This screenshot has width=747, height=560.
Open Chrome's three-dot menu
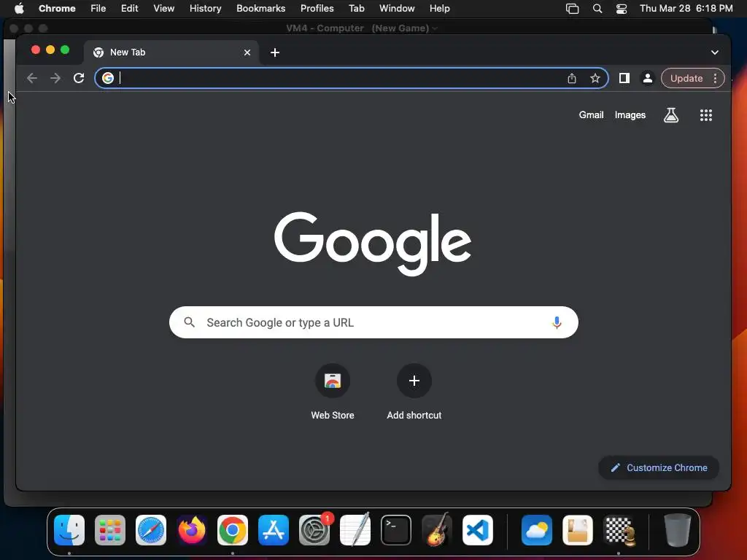click(715, 78)
